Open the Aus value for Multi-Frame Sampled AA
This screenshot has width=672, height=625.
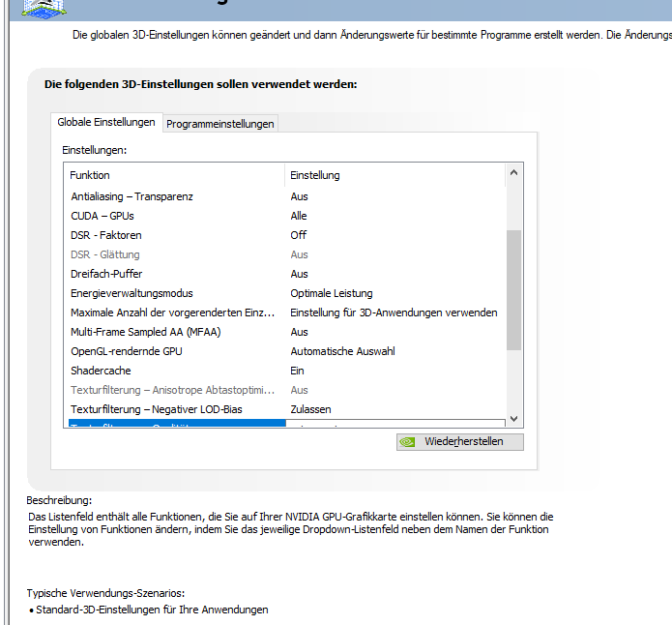tap(299, 332)
